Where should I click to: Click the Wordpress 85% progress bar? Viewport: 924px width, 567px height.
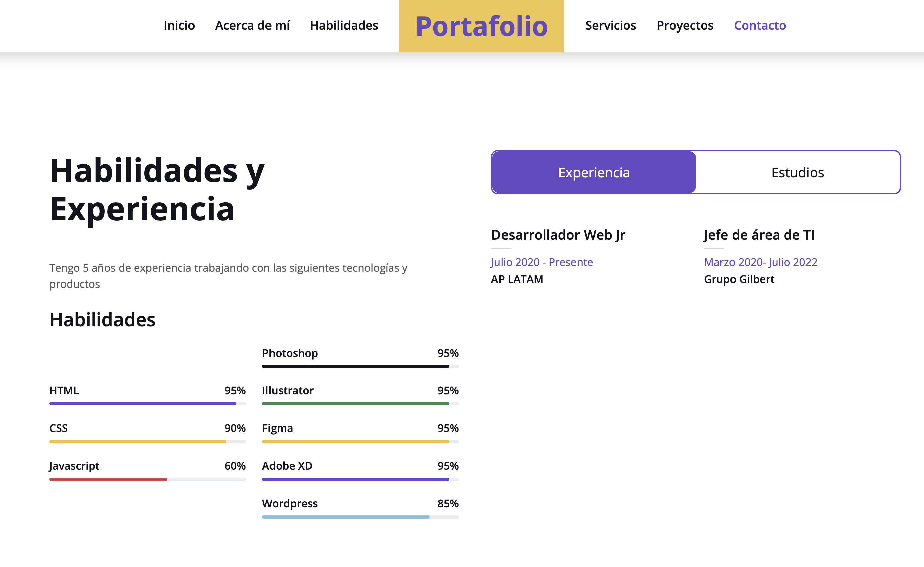click(360, 517)
